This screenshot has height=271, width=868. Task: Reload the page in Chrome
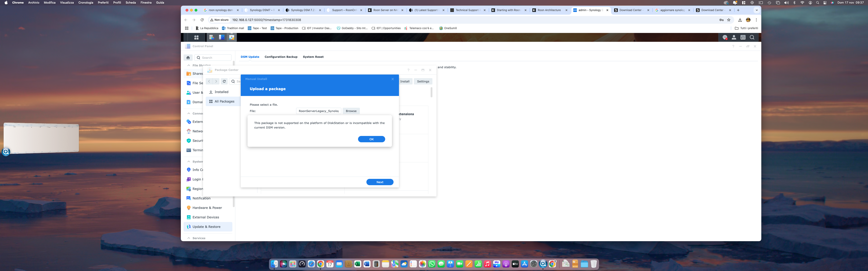[x=202, y=20]
